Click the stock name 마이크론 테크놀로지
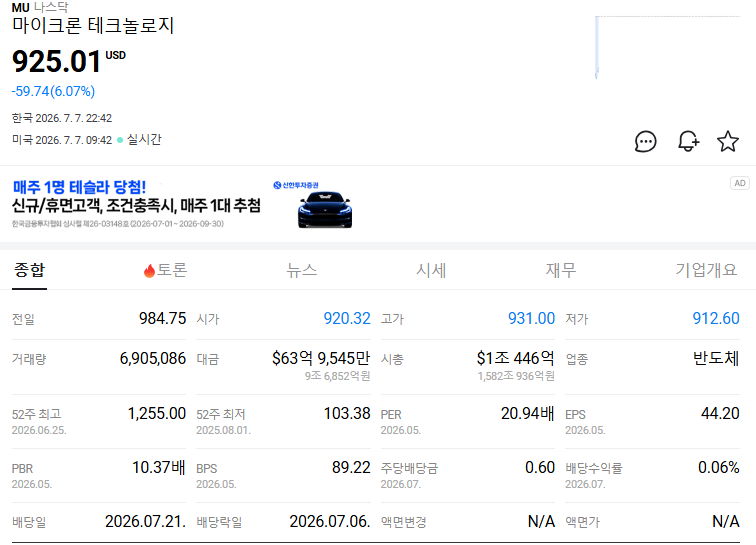756x545 pixels. [x=93, y=26]
